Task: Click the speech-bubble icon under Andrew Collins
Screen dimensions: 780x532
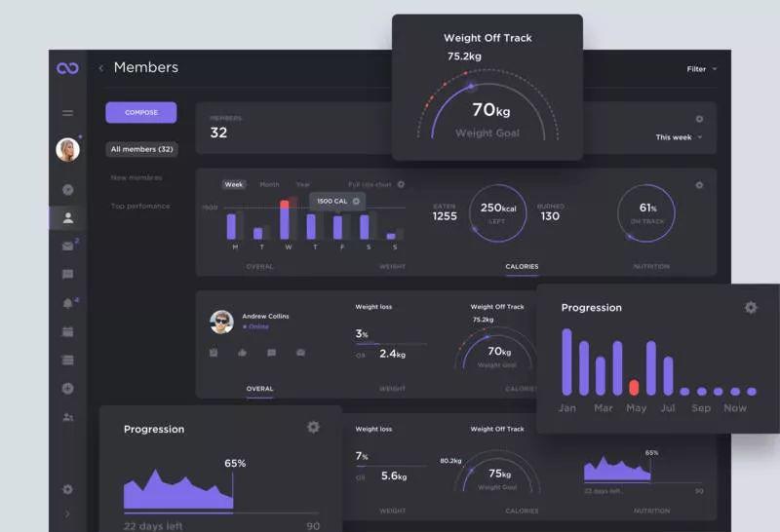Action: (x=300, y=353)
